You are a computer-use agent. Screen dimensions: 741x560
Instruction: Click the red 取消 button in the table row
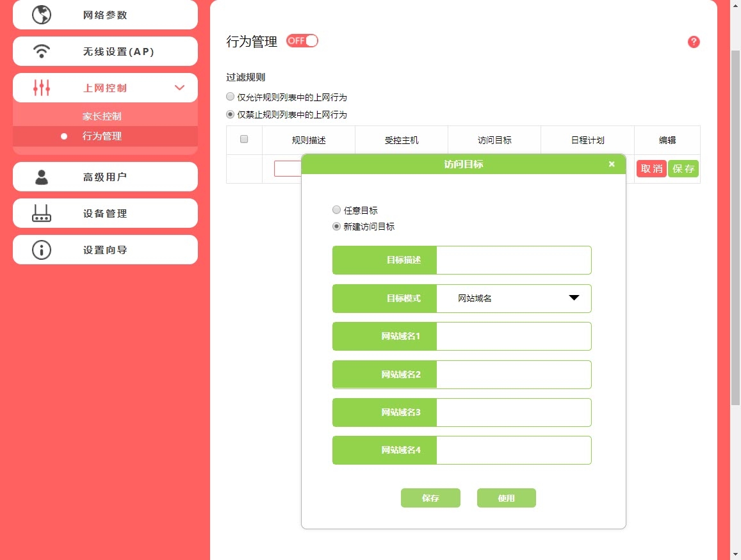[x=651, y=168]
